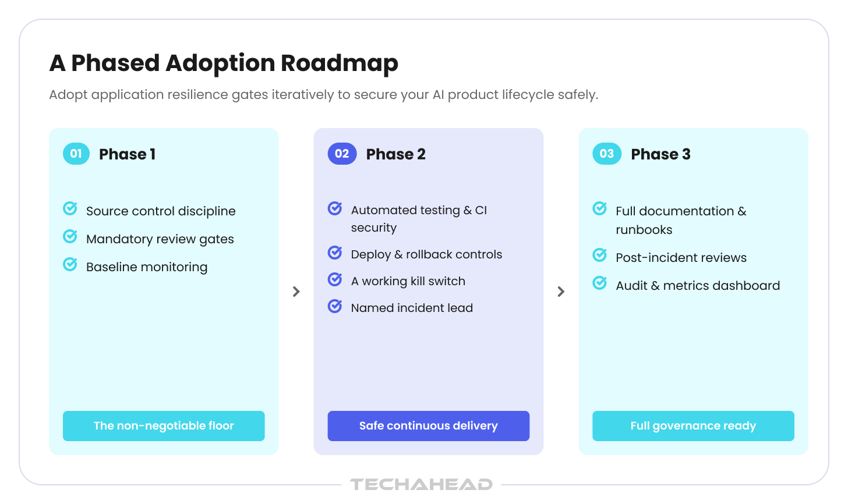Click the A Phased Adoption Roadmap title
The height and width of the screenshot is (504, 848).
point(224,63)
